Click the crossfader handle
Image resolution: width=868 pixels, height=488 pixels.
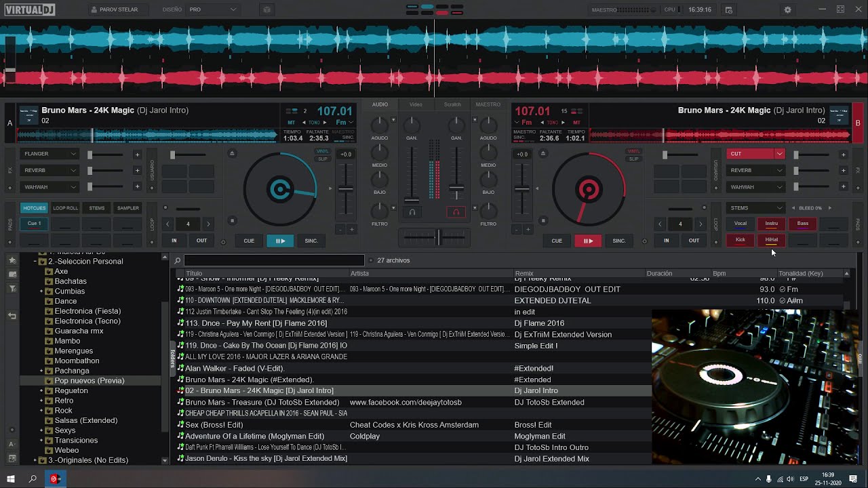pyautogui.click(x=438, y=237)
